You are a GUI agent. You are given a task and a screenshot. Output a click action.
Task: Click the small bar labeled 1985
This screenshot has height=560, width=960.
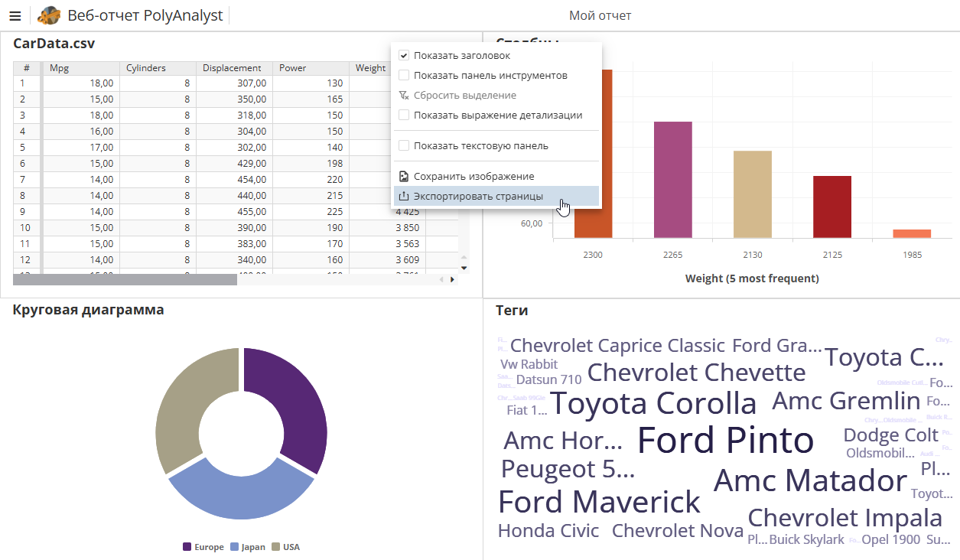pos(912,234)
